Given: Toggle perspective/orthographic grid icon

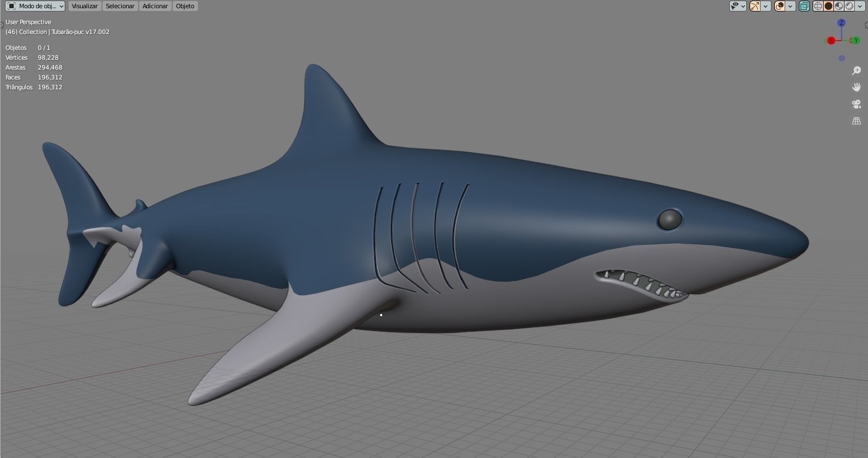Looking at the screenshot, I should click(856, 121).
